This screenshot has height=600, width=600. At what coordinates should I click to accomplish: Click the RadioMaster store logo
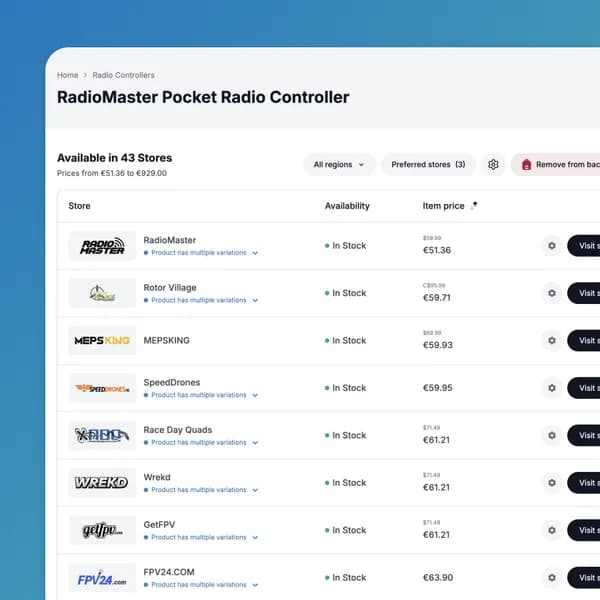click(x=102, y=246)
